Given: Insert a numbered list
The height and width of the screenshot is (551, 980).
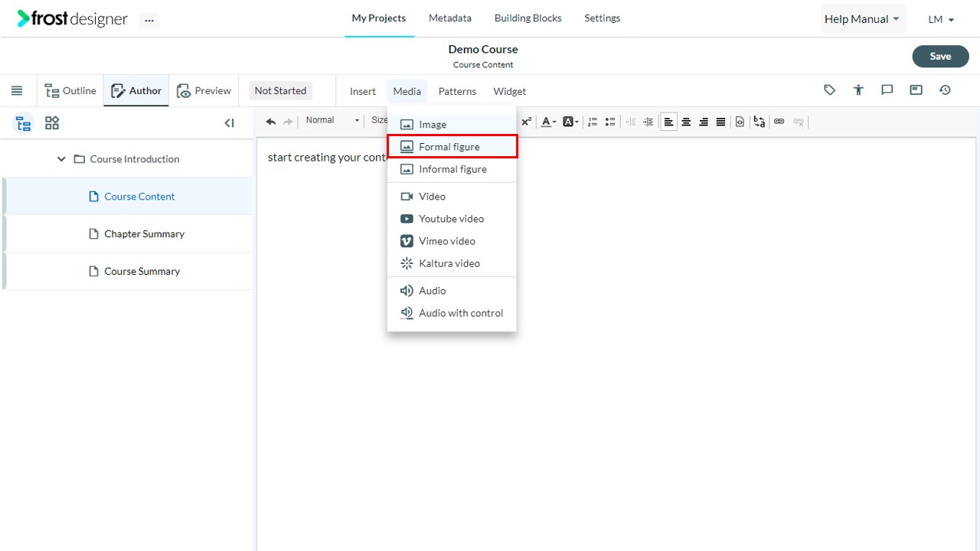Looking at the screenshot, I should click(x=593, y=121).
